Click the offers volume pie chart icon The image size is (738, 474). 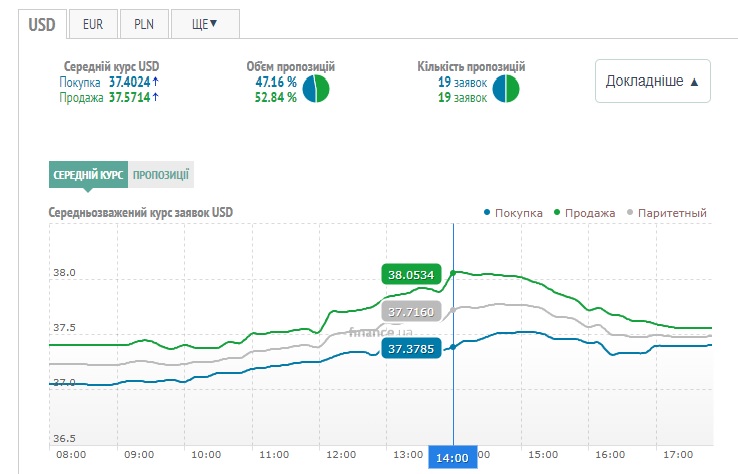click(x=316, y=89)
